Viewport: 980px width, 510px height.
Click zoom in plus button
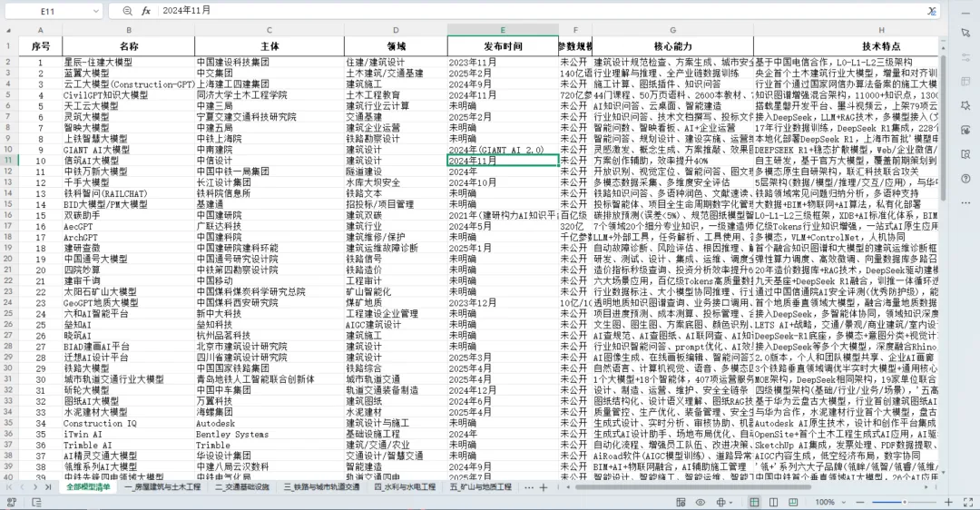tap(949, 502)
